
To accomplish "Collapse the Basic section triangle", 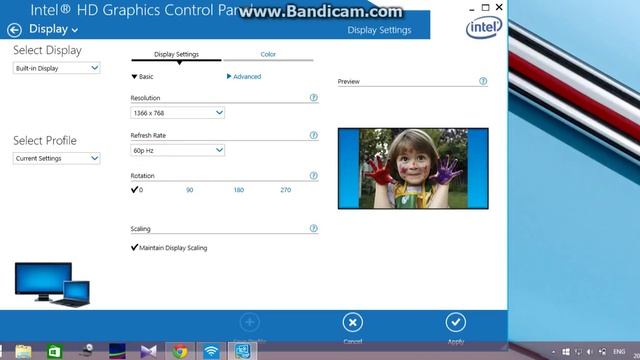I will click(134, 76).
